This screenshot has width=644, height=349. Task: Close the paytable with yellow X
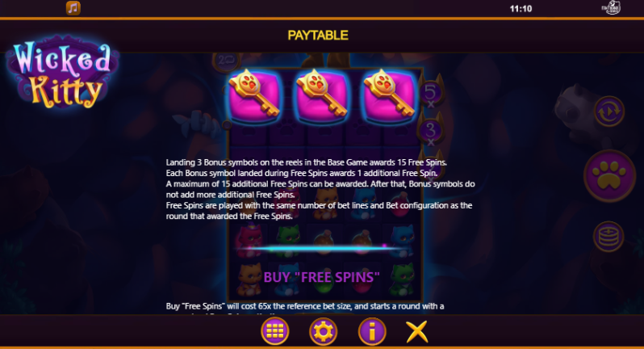pos(417,331)
